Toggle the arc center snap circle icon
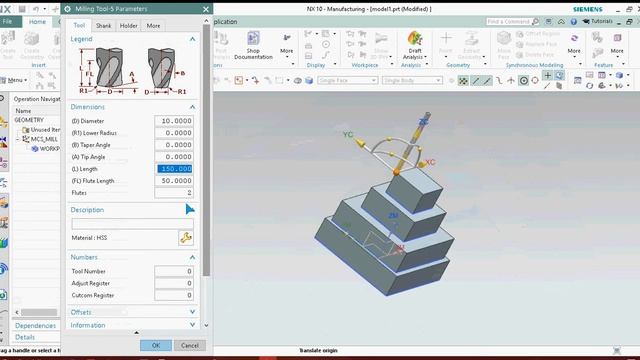The width and height of the screenshot is (640, 360). (524, 81)
